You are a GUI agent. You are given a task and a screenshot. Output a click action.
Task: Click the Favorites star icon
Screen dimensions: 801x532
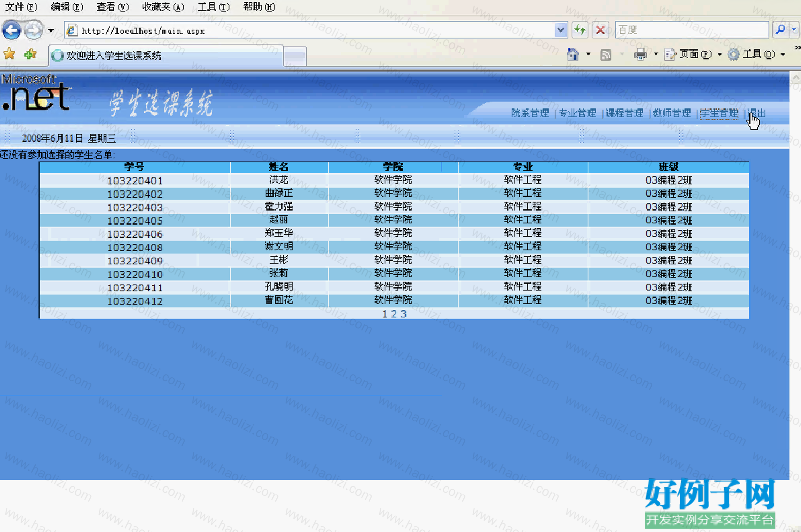[9, 54]
